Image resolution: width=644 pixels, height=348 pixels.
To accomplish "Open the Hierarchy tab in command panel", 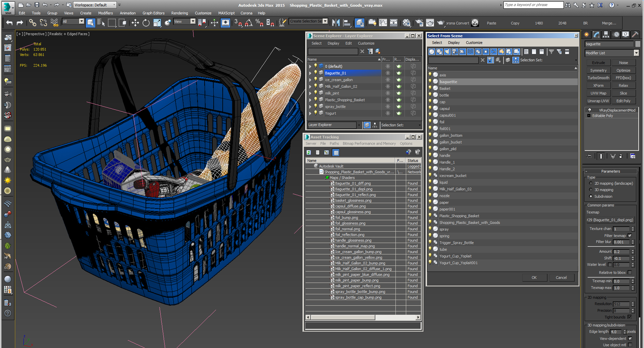I will click(606, 34).
